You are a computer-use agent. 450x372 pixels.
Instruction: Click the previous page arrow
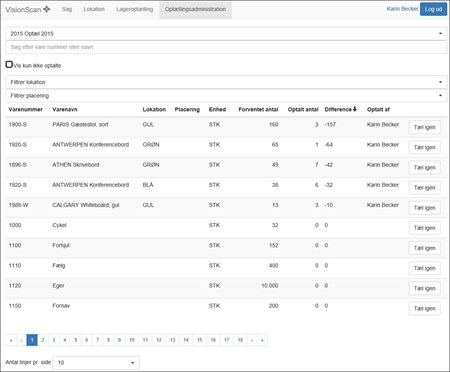point(21,340)
